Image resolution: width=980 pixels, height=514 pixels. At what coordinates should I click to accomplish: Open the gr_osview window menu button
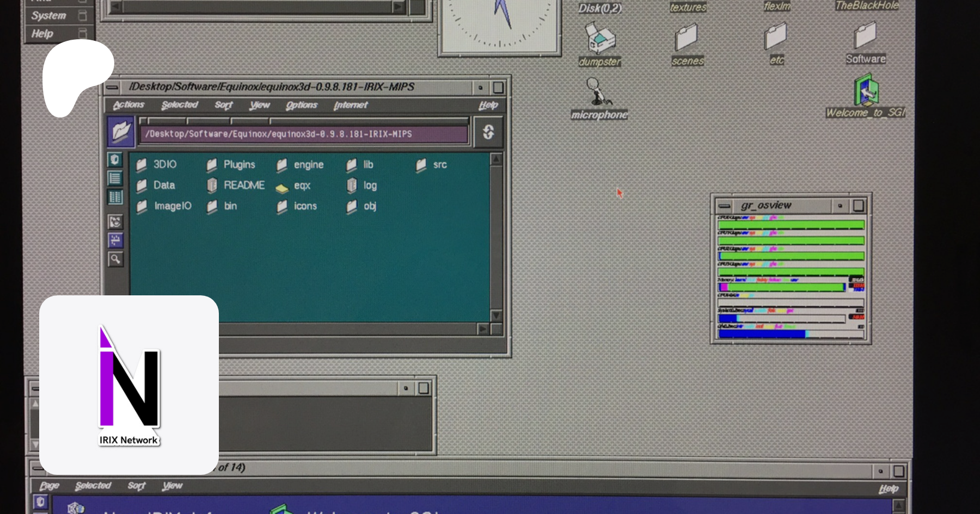point(724,206)
